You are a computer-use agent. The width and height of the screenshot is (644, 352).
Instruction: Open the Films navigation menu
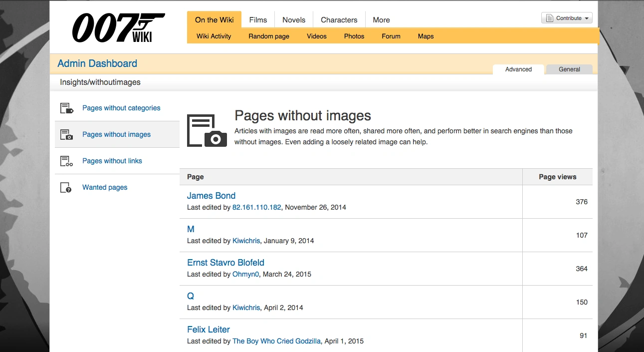[258, 20]
